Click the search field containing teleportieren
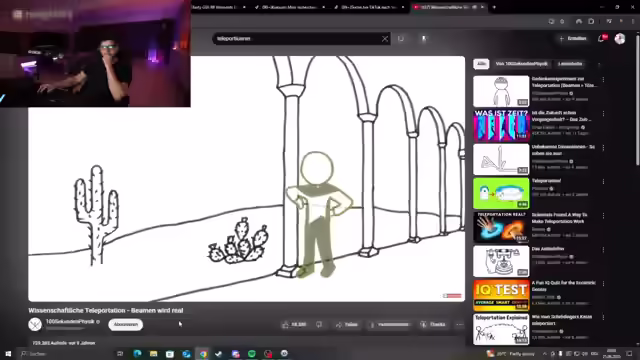The height and width of the screenshot is (360, 640). 297,39
